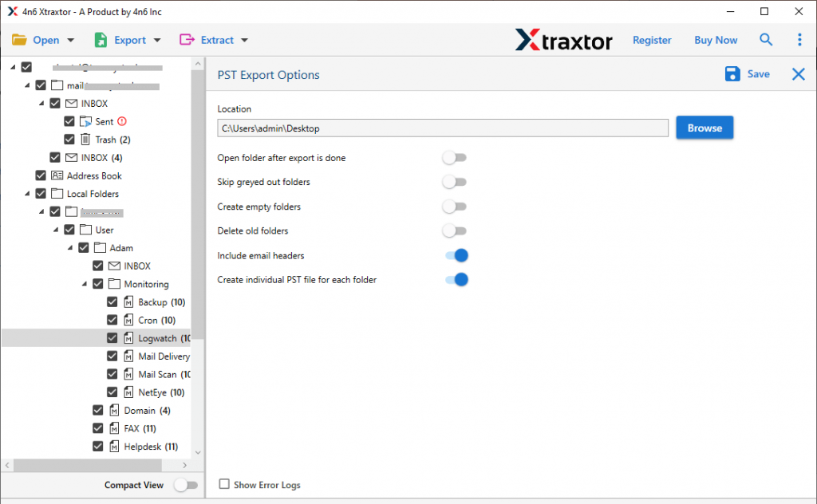This screenshot has width=817, height=504.
Task: Click the Buy Now link
Action: 715,39
